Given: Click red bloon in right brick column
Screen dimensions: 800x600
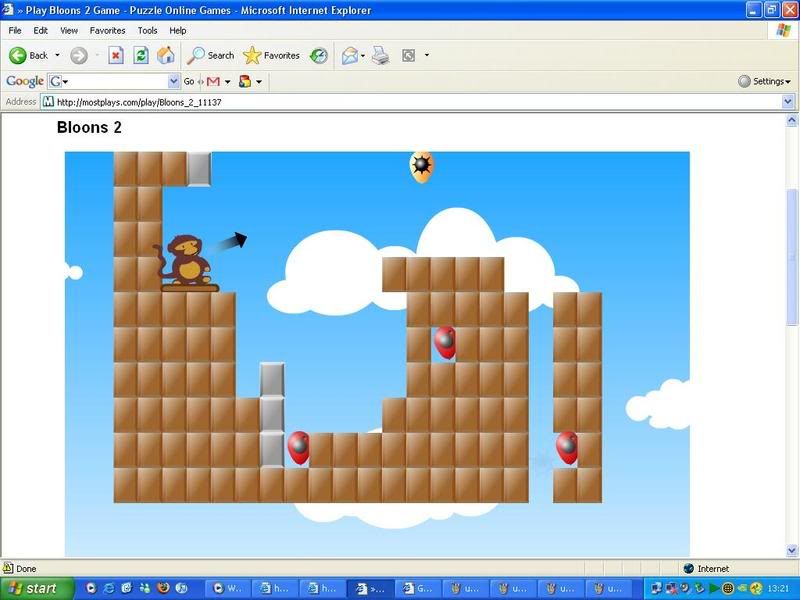Looking at the screenshot, I should [567, 447].
